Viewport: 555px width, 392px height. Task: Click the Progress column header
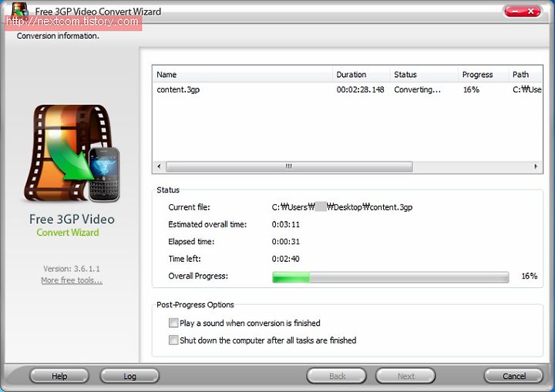click(483, 74)
